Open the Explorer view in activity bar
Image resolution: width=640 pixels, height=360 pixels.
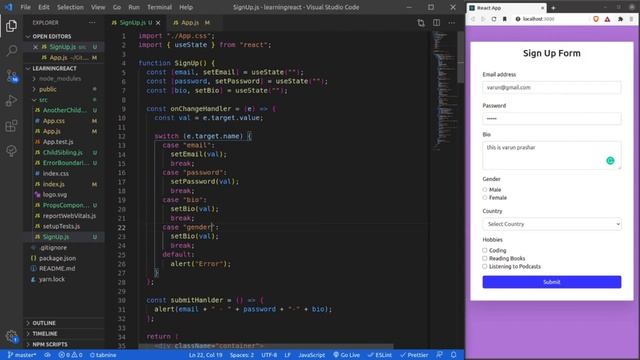click(x=11, y=26)
